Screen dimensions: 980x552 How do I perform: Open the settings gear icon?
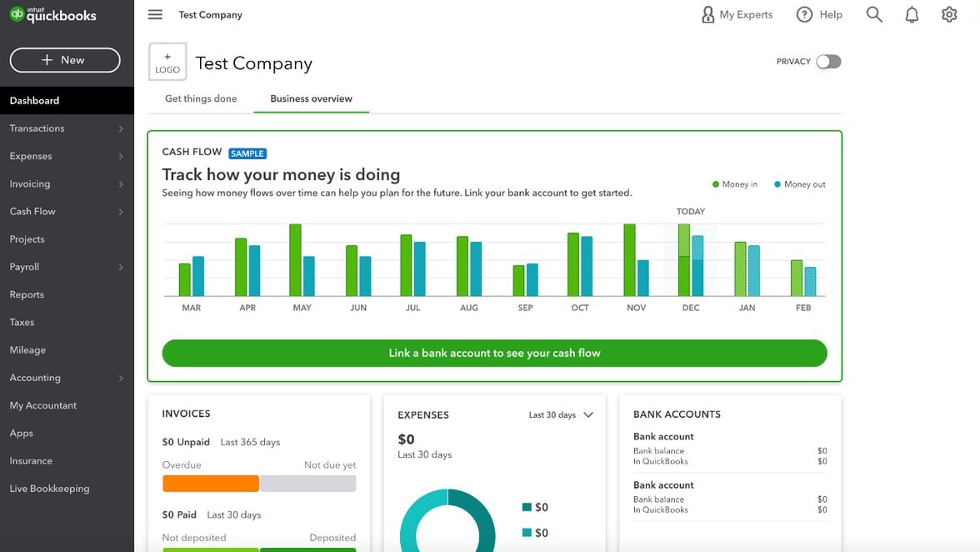coord(949,14)
